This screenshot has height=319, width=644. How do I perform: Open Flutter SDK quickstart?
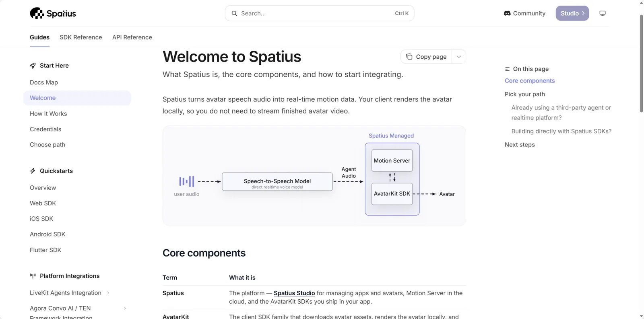pos(45,250)
